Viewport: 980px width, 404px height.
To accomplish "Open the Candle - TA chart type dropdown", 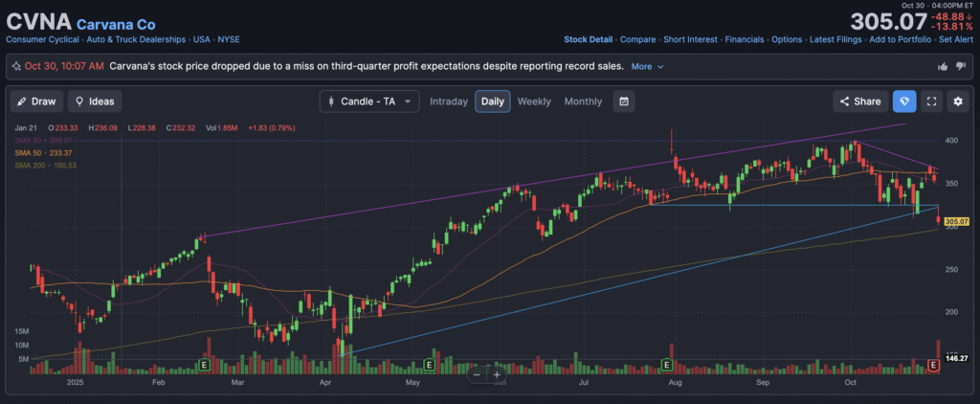I will (369, 101).
